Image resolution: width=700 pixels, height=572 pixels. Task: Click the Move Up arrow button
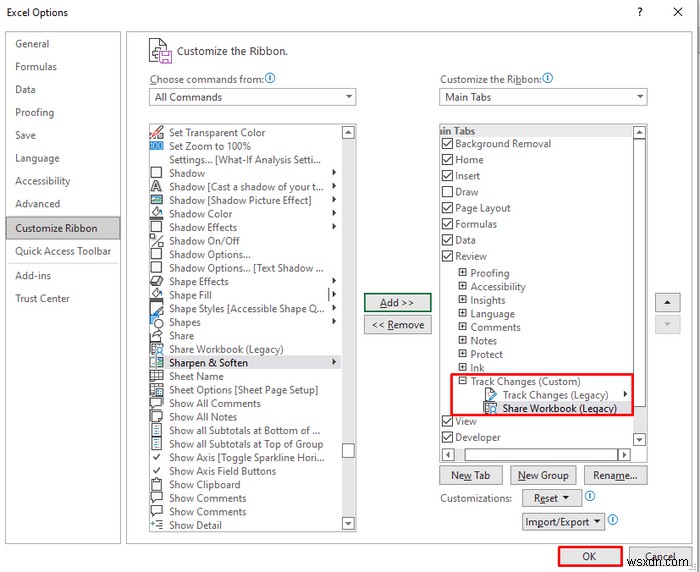tap(667, 302)
